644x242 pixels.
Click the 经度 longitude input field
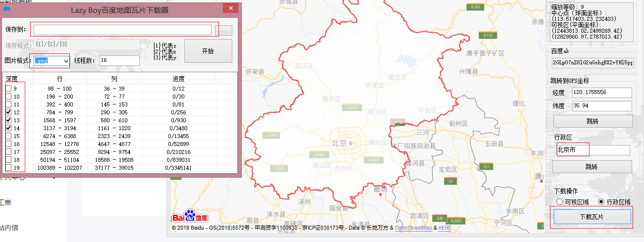(x=602, y=93)
